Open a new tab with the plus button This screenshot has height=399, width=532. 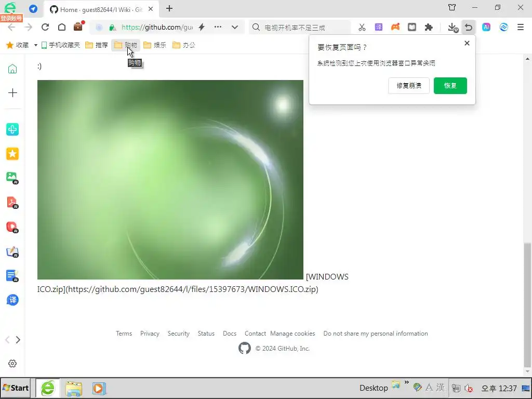pos(169,8)
